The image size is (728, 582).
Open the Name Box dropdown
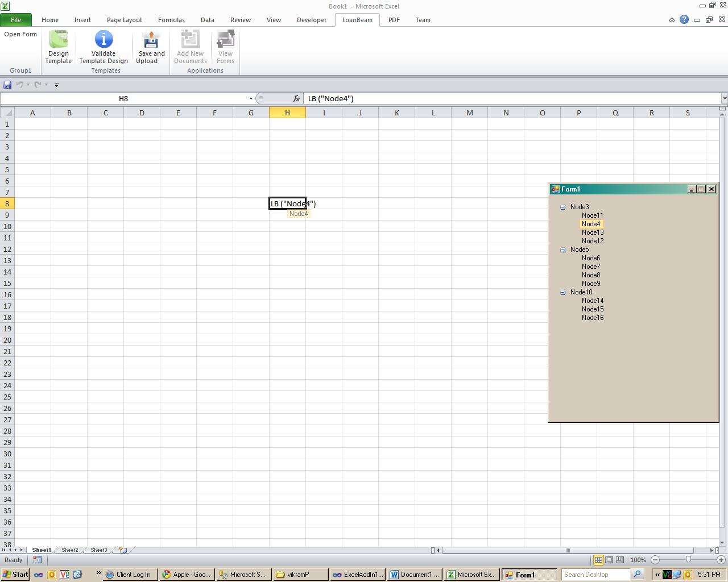click(251, 98)
